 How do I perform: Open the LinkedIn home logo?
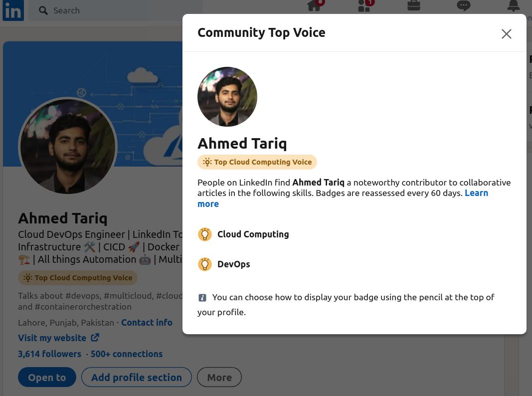pos(13,10)
